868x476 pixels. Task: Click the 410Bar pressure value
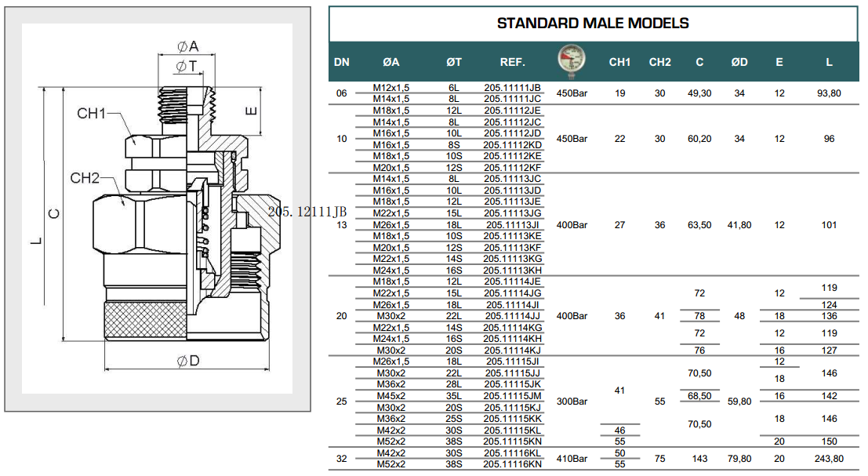(572, 458)
